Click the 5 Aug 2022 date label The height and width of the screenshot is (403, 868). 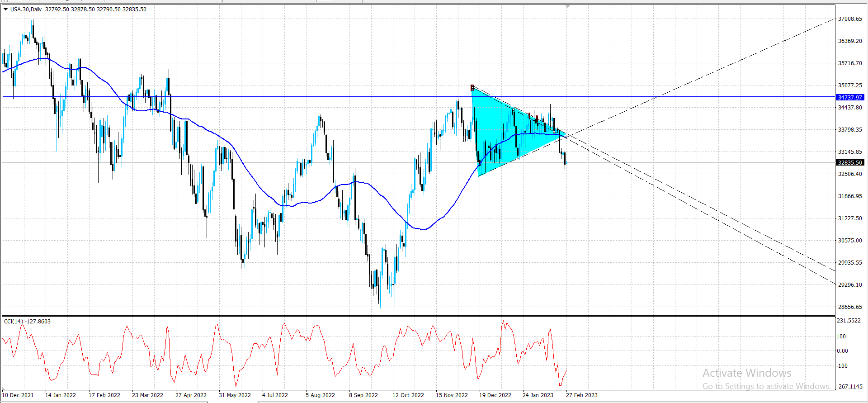pos(320,395)
